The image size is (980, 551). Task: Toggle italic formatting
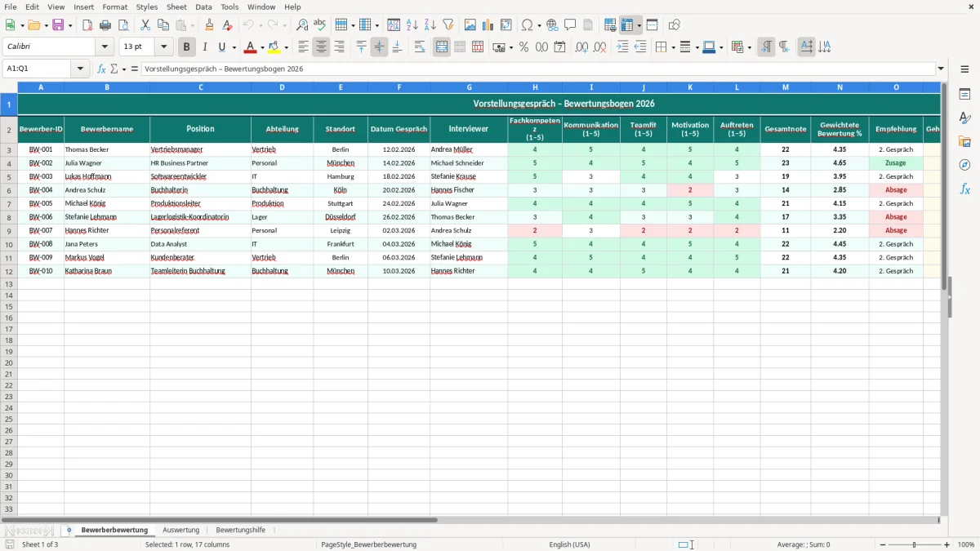(204, 47)
